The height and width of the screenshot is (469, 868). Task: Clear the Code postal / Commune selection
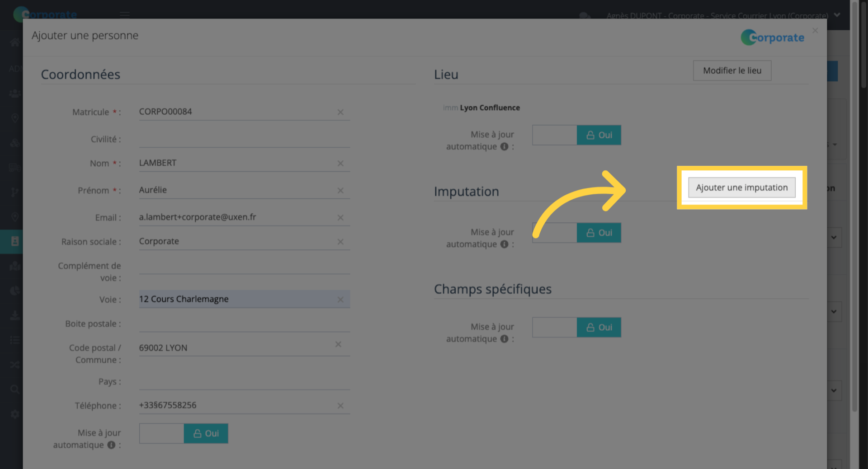[338, 345]
